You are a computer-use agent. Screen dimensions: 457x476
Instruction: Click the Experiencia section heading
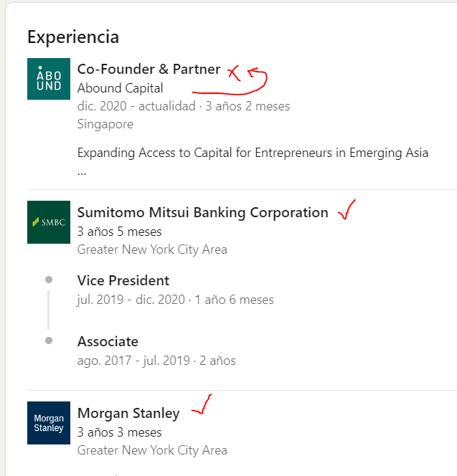coord(73,37)
